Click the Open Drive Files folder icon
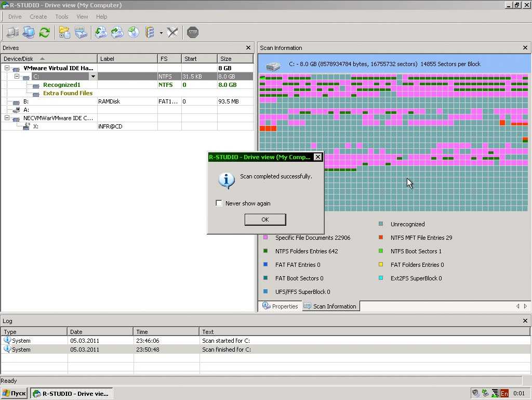532x400 pixels. pyautogui.click(x=64, y=32)
